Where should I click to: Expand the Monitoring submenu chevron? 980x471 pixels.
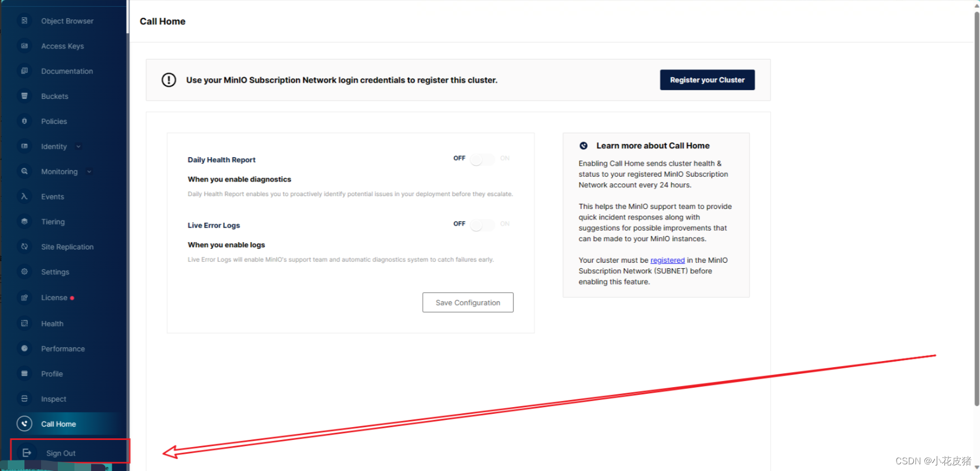pyautogui.click(x=89, y=172)
